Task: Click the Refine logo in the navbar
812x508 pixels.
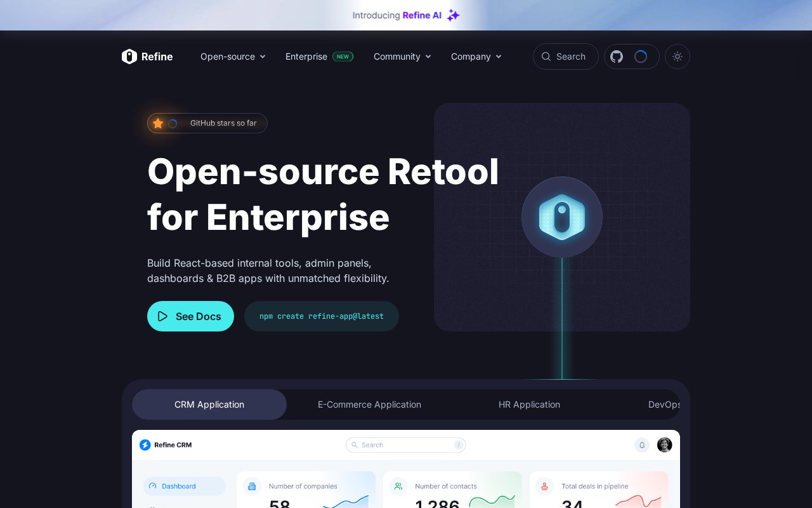Action: click(x=147, y=57)
